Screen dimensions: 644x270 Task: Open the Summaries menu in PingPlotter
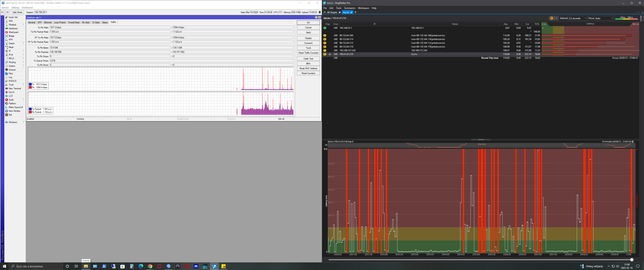point(350,8)
